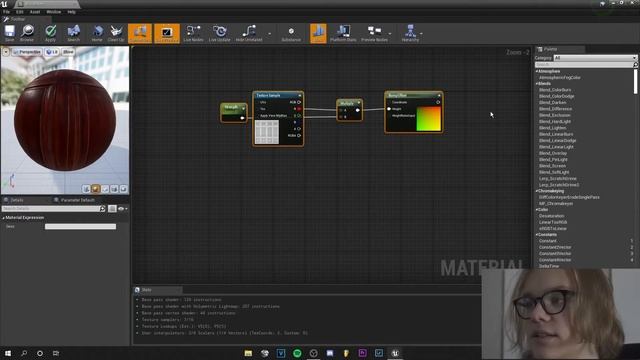Click the Texture Sample node header
This screenshot has width=640, height=360.
click(x=278, y=95)
